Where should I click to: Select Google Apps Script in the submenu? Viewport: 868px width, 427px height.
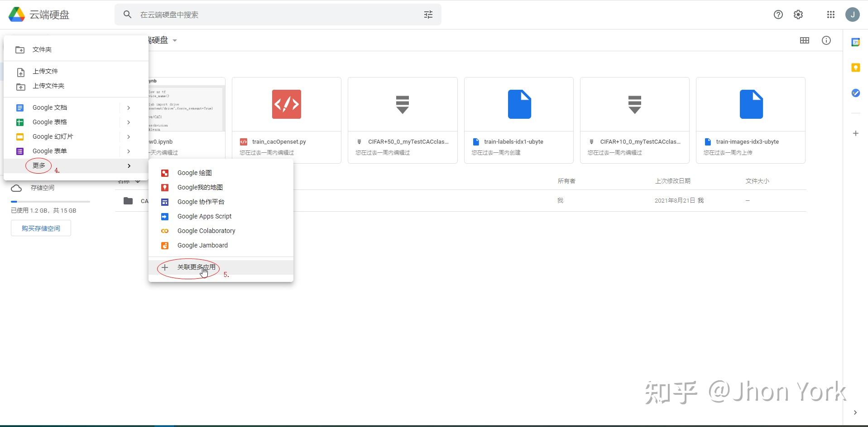pos(204,216)
